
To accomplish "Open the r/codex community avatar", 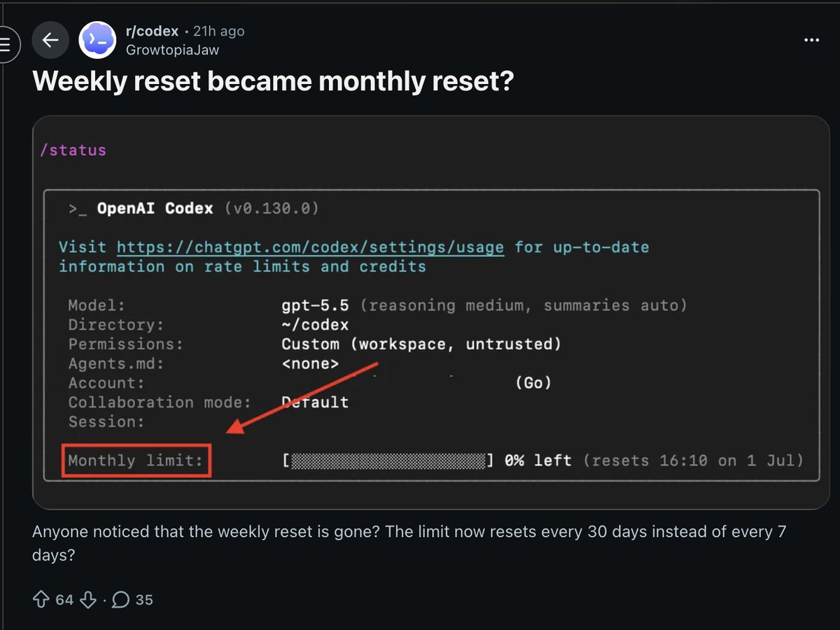I will click(x=97, y=40).
